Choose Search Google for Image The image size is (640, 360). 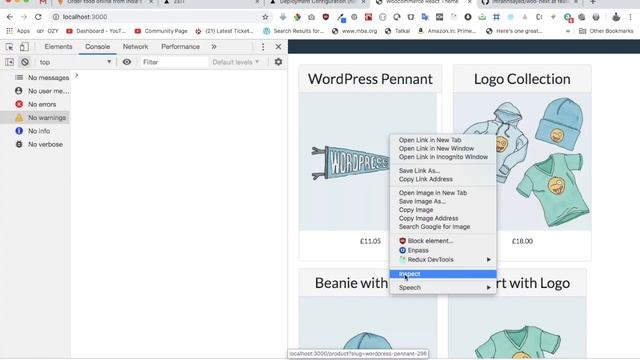pos(443,227)
